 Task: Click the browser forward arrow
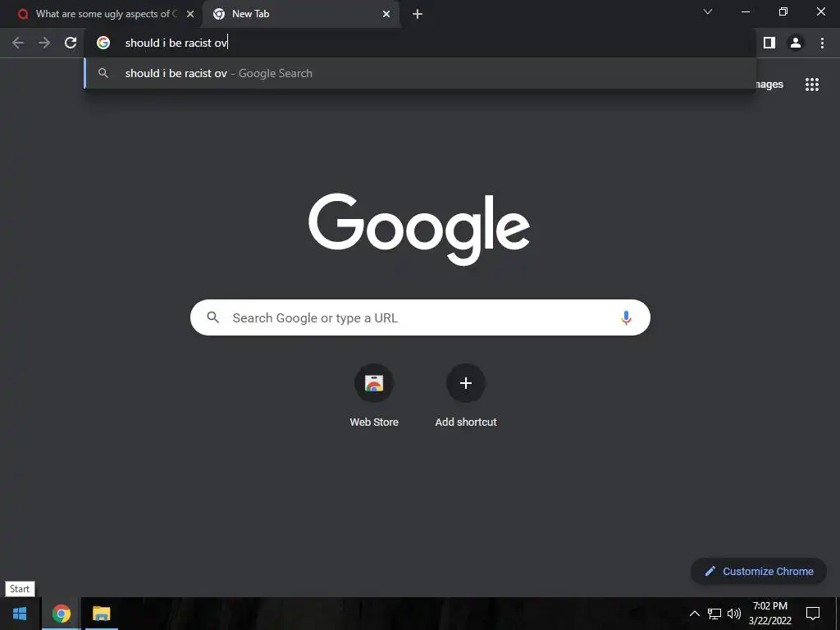pos(44,43)
